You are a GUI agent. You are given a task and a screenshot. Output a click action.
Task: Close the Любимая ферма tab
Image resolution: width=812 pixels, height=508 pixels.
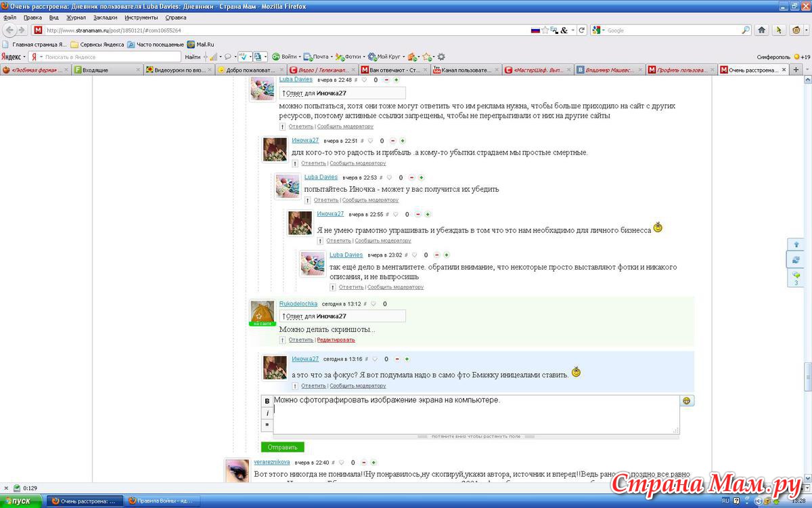(66, 70)
